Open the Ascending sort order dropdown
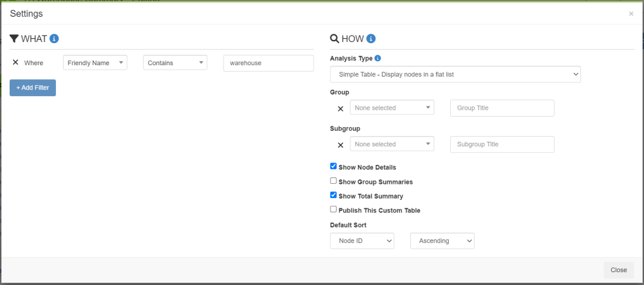The height and width of the screenshot is (285, 644). click(442, 241)
